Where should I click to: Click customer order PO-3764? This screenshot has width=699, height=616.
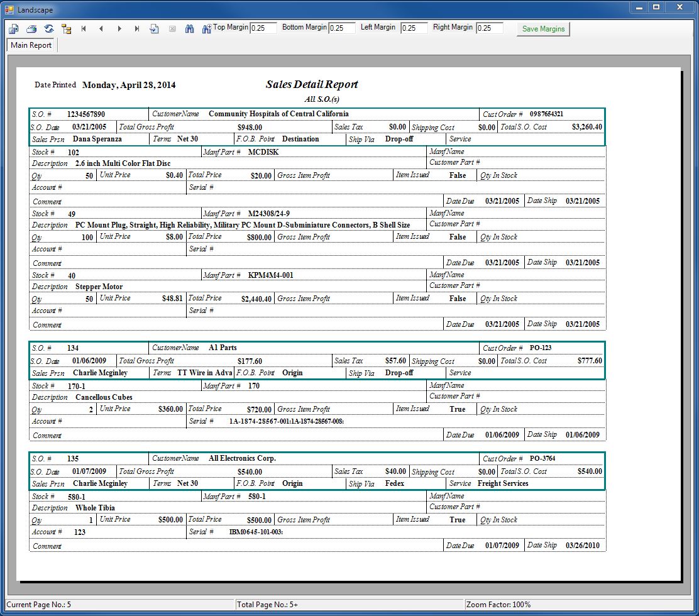pos(542,458)
